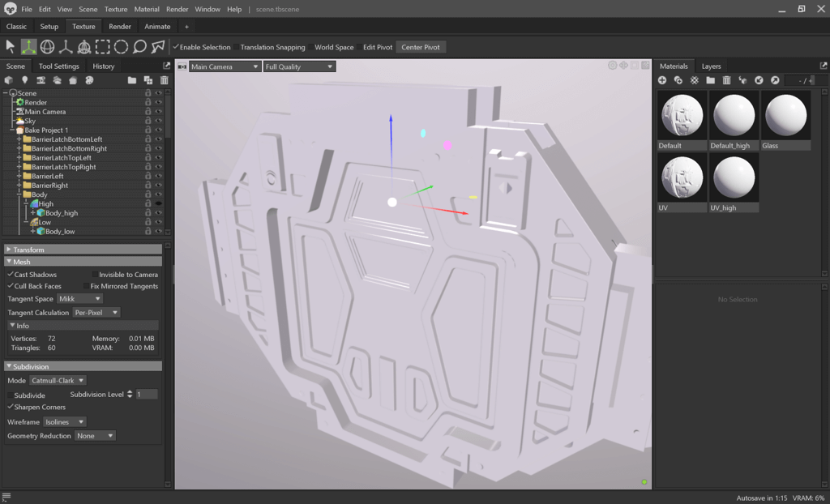
Task: Open the Render menu
Action: pos(177,9)
